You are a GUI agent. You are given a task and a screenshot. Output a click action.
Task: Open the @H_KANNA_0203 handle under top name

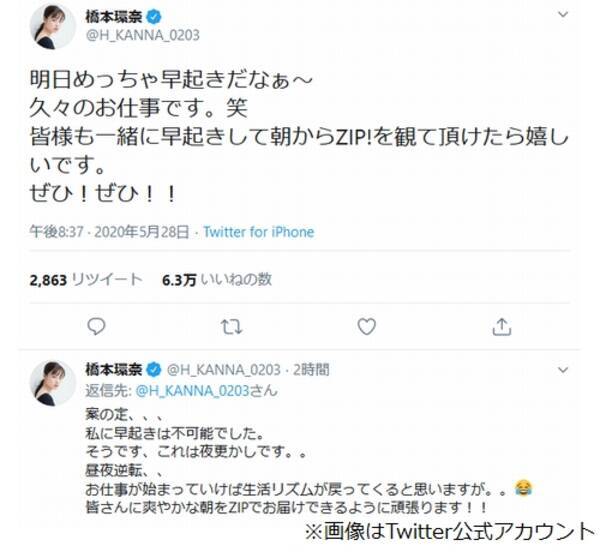pos(143,35)
